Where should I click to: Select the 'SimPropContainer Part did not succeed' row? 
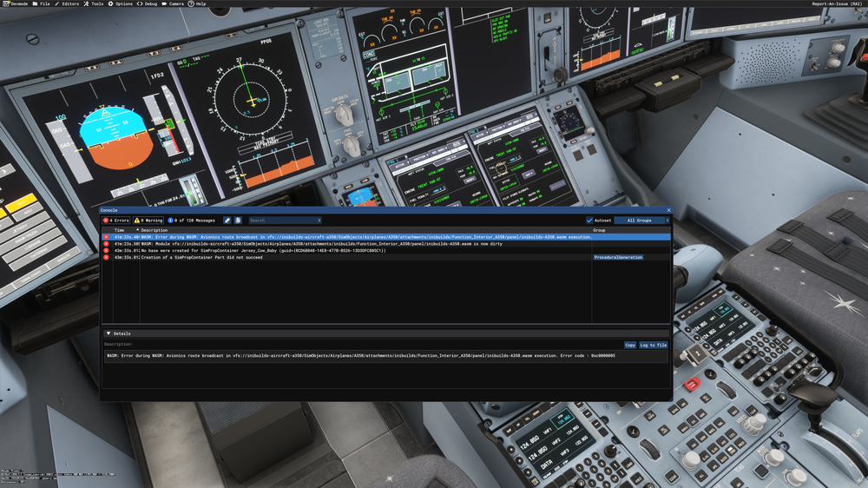coord(347,258)
